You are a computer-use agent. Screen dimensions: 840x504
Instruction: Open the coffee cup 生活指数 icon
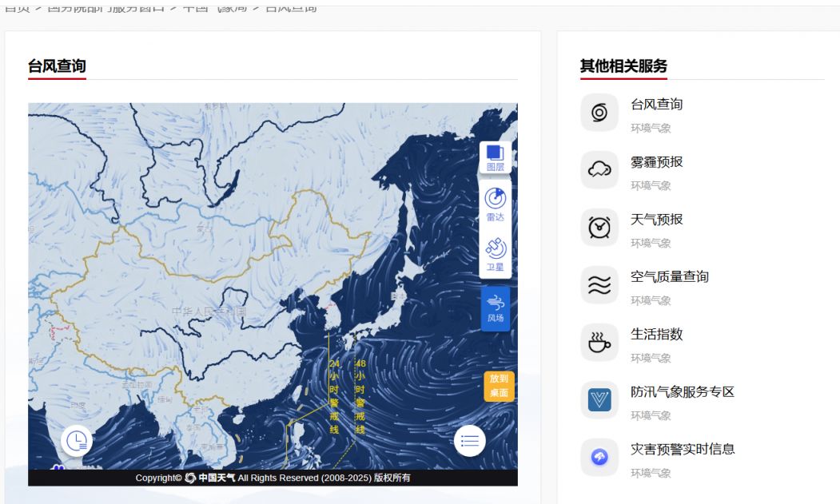tap(599, 343)
